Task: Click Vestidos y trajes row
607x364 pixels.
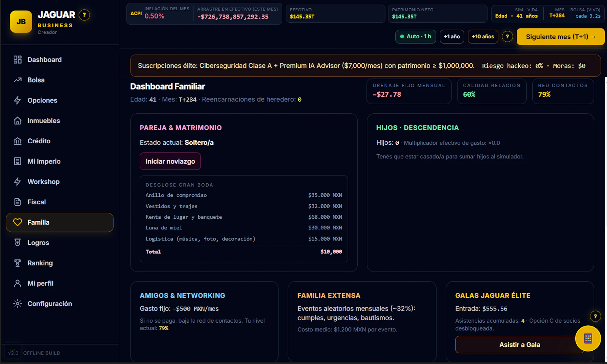Action: [x=244, y=206]
